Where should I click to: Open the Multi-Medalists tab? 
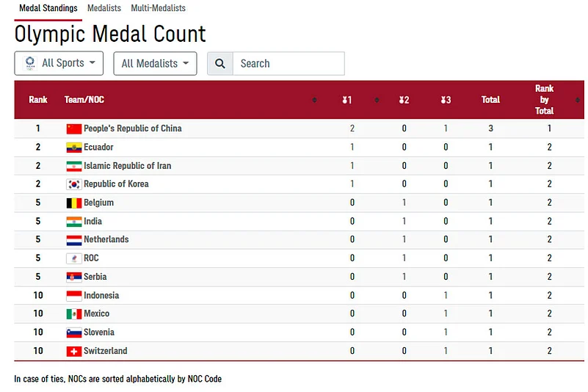(x=158, y=8)
